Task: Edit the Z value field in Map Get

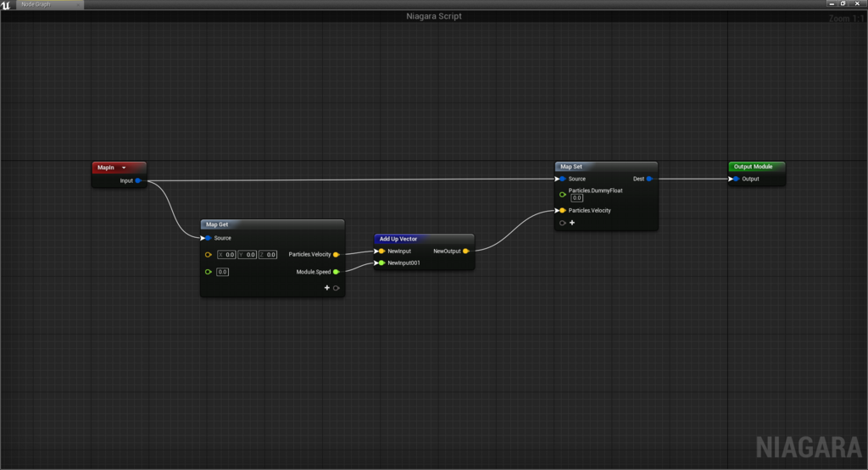Action: pyautogui.click(x=267, y=255)
